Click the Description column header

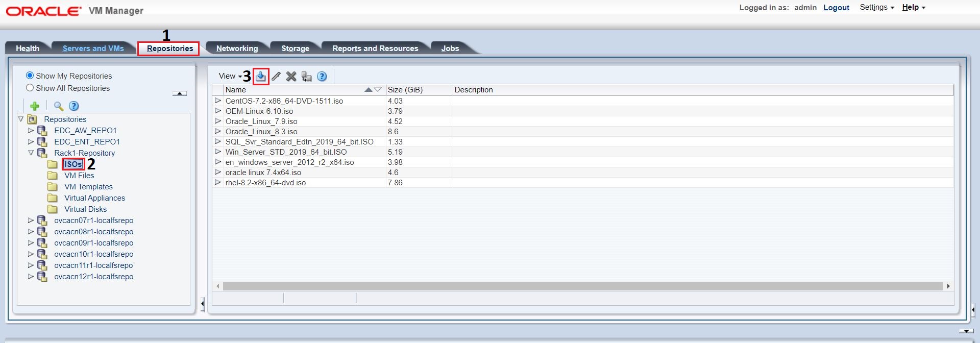[x=703, y=90]
